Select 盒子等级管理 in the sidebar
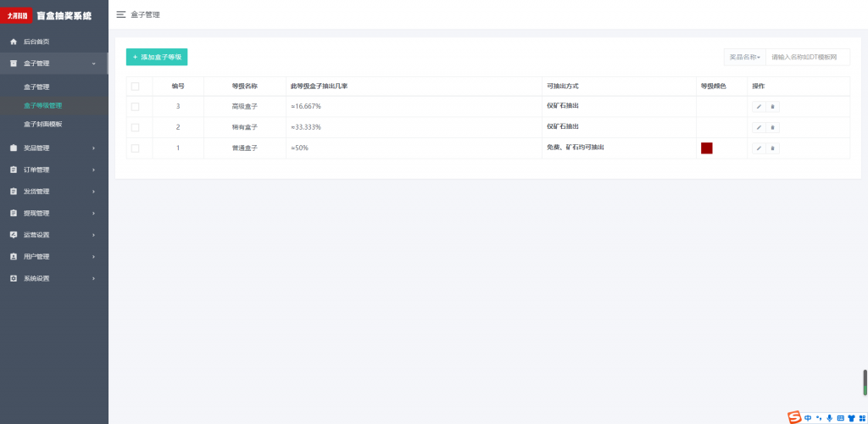Viewport: 868px width, 424px height. [x=42, y=106]
